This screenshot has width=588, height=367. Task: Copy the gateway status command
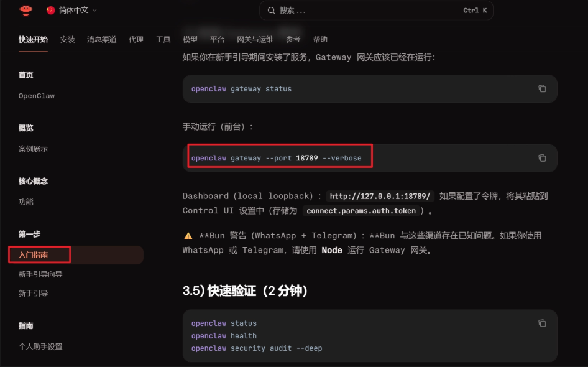tap(542, 88)
